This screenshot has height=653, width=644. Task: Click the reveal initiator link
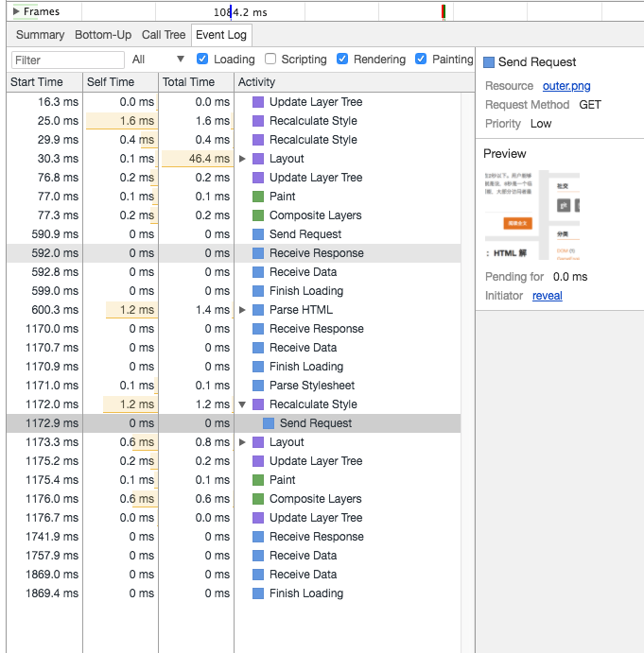click(x=547, y=296)
